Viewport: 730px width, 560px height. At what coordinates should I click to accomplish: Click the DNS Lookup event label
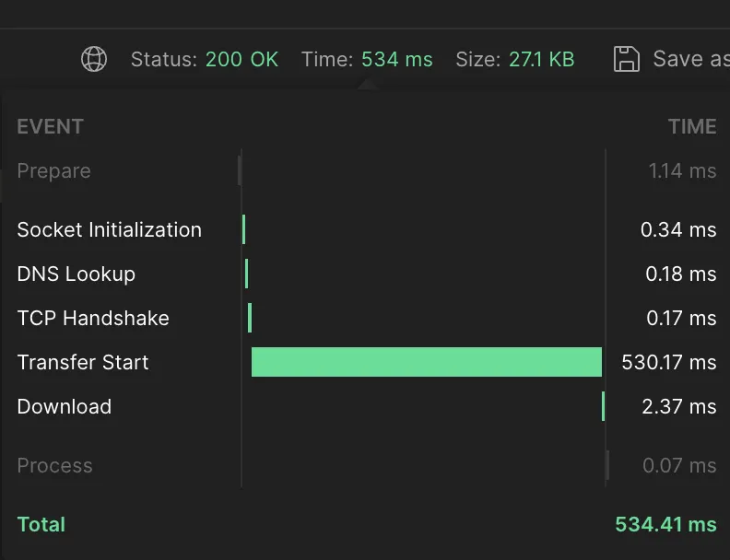76,274
